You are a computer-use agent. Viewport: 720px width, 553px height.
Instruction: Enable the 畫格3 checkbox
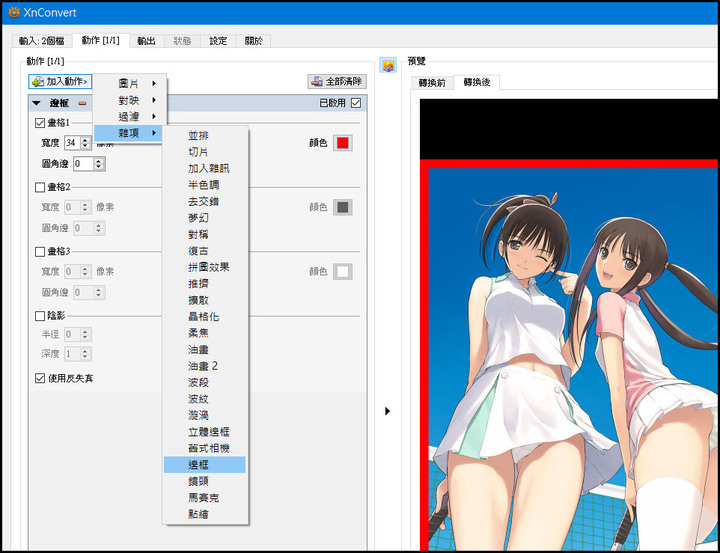tap(40, 251)
